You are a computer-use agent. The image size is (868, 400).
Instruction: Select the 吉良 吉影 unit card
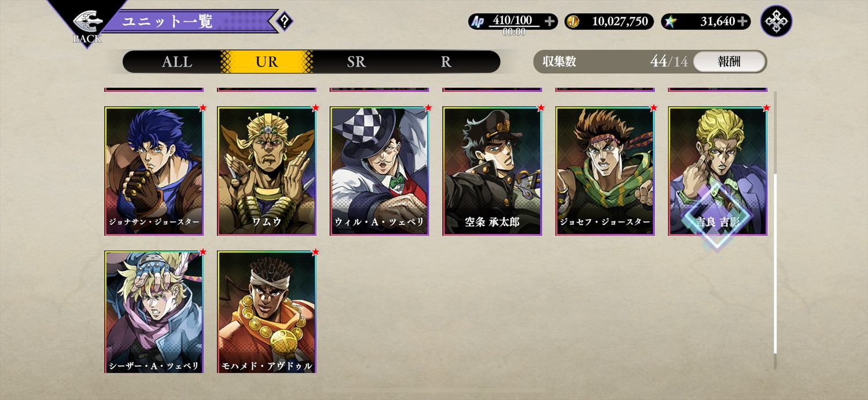pos(718,171)
